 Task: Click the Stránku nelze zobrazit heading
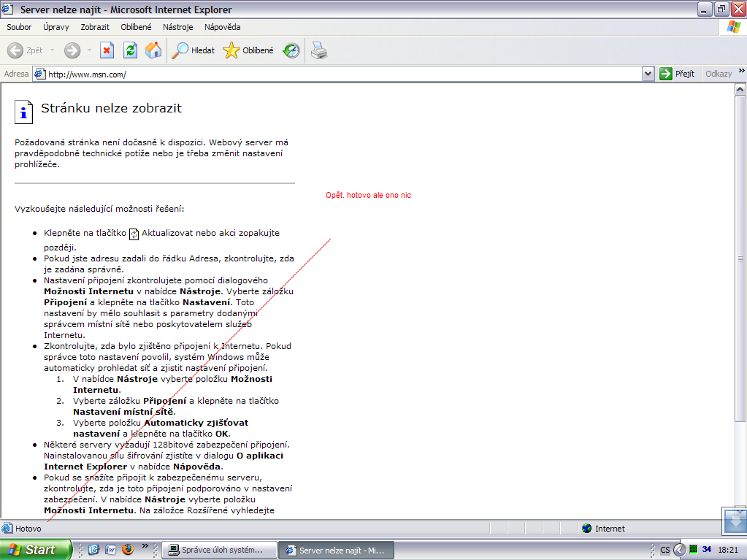tap(111, 108)
